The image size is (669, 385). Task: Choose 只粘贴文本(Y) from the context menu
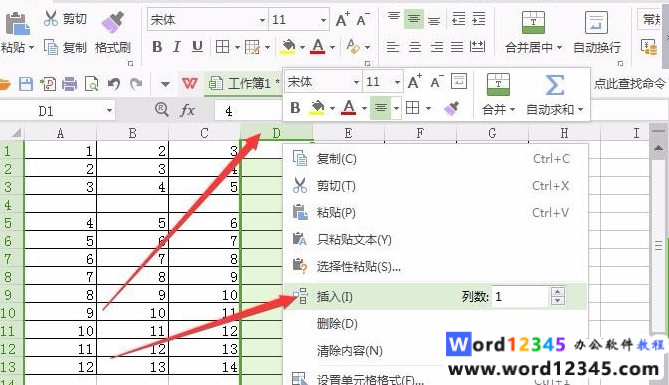pyautogui.click(x=435, y=239)
